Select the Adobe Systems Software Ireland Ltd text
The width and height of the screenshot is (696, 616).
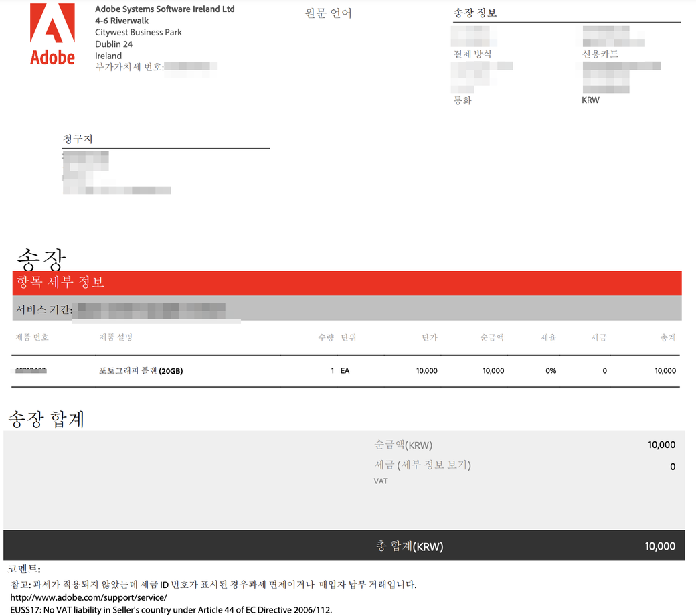(x=165, y=9)
